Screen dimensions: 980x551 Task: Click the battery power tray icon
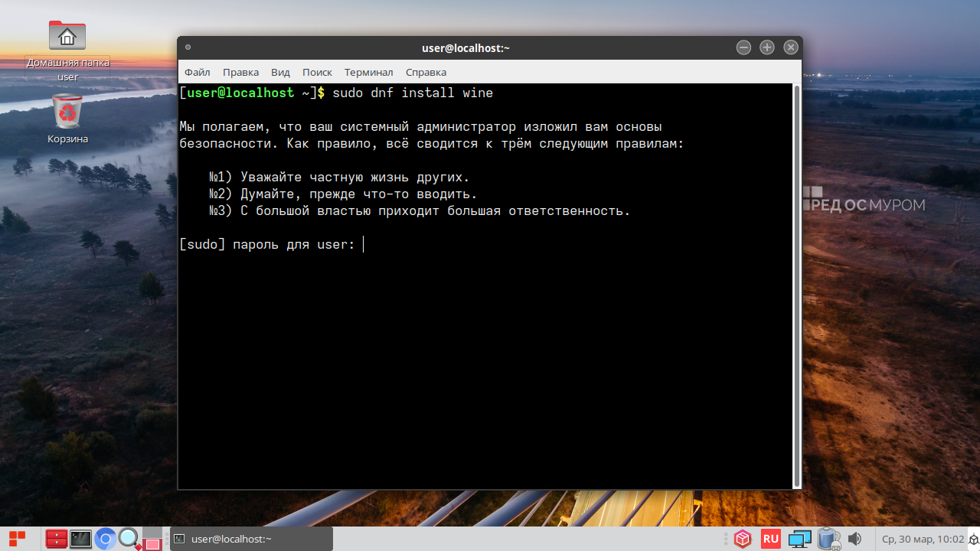828,539
